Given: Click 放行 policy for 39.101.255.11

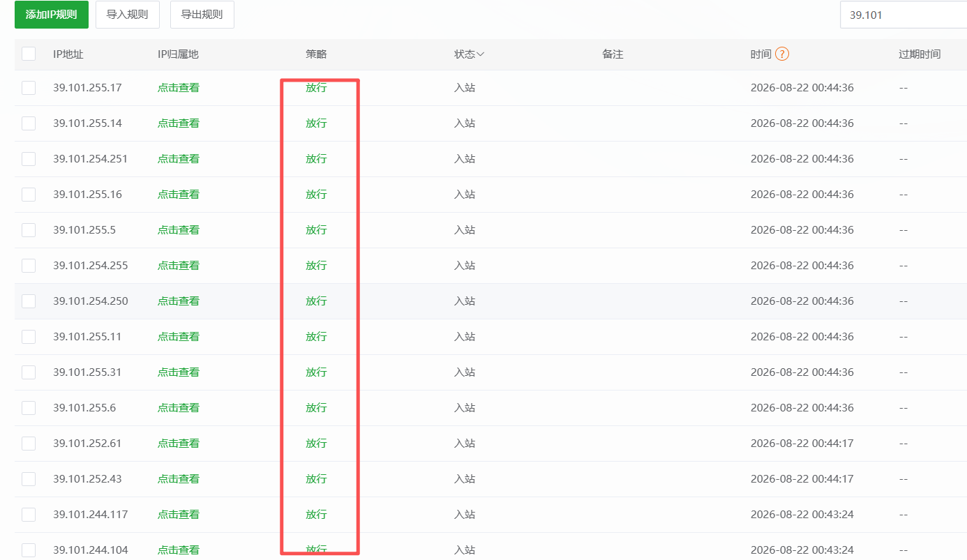Looking at the screenshot, I should pyautogui.click(x=316, y=337).
